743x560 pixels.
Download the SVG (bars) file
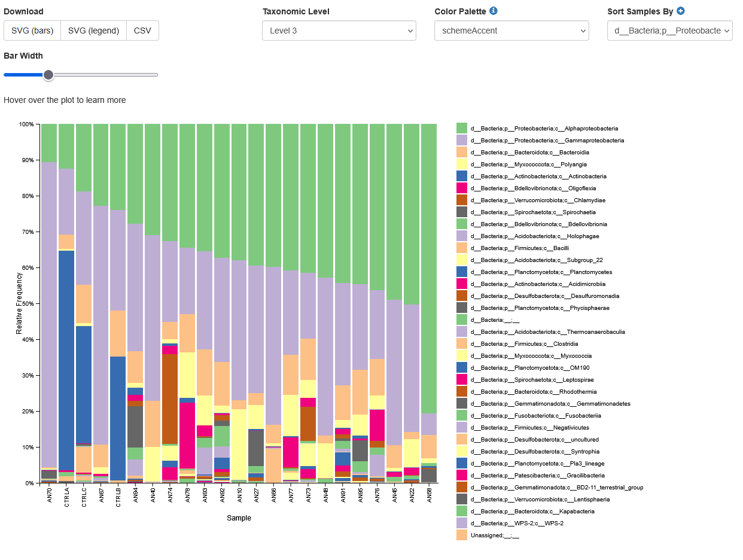tap(32, 31)
